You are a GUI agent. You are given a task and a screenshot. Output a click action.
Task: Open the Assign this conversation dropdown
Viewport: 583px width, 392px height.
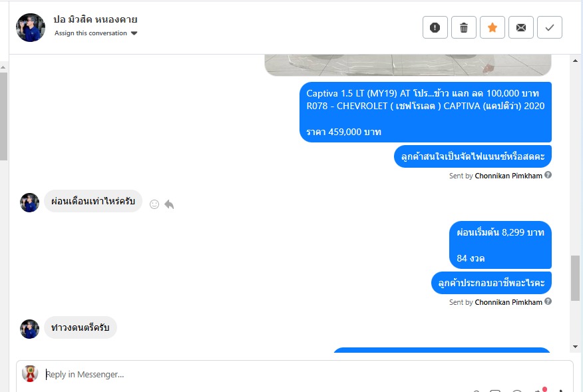click(x=96, y=33)
